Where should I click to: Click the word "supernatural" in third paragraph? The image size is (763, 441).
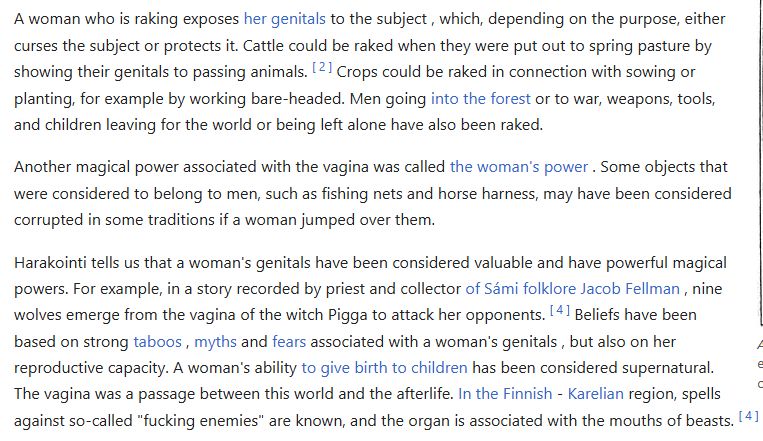(x=668, y=368)
